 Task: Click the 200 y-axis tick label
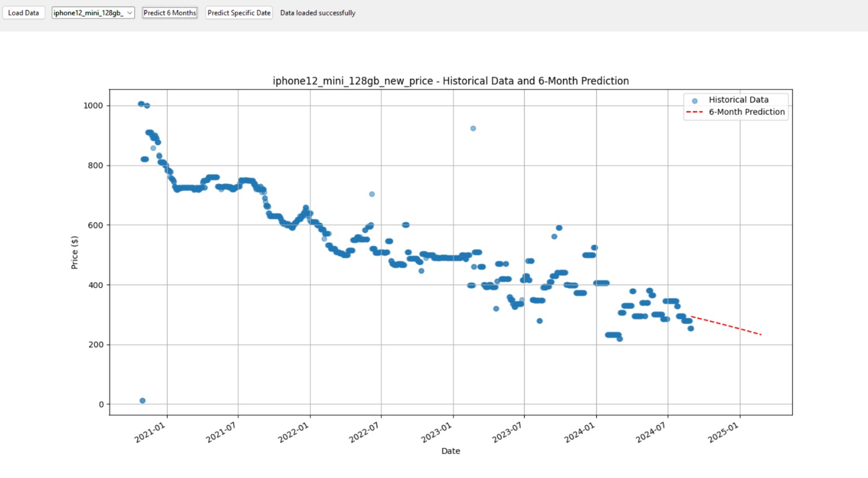pos(95,345)
